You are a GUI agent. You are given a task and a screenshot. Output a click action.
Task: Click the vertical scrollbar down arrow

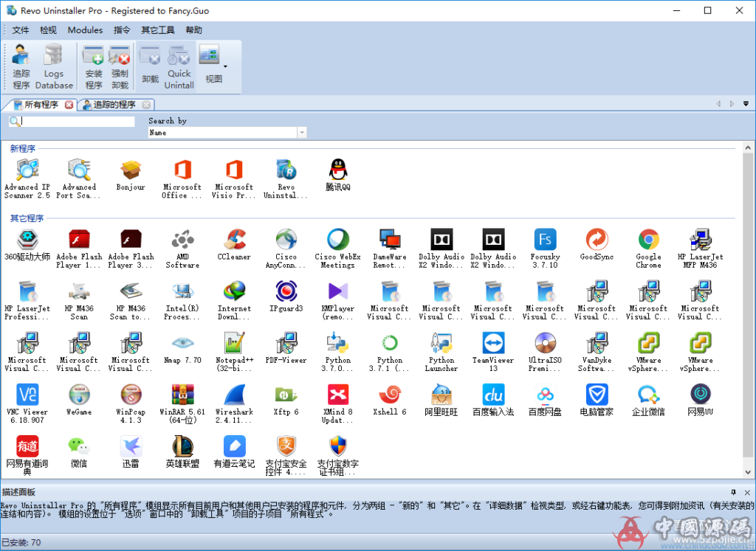[x=748, y=473]
